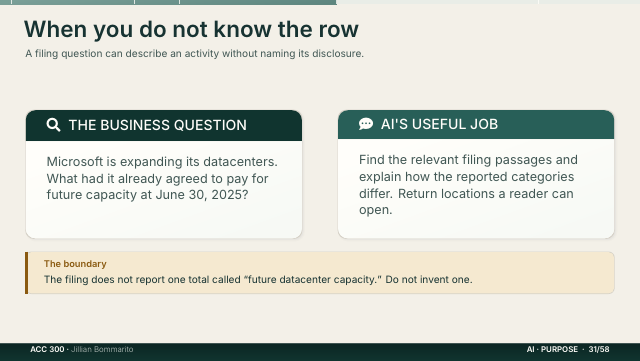Select the slide title "When you do not know the row"
The width and height of the screenshot is (640, 361).
pyautogui.click(x=191, y=29)
